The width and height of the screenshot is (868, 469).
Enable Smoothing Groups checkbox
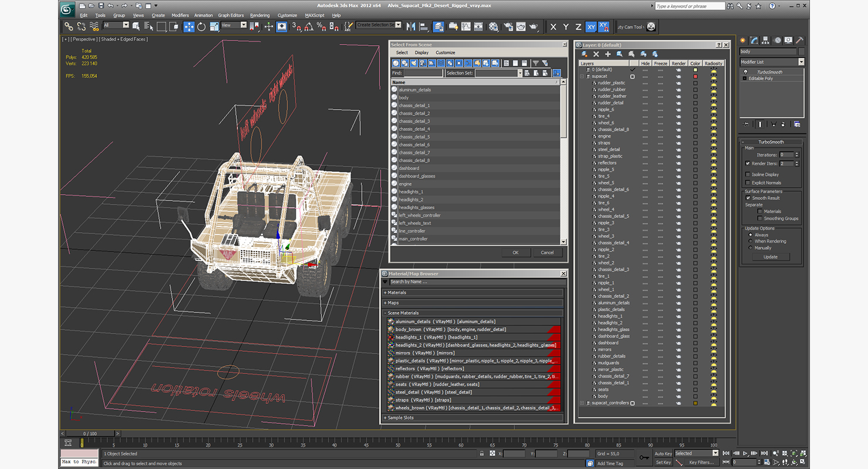760,219
